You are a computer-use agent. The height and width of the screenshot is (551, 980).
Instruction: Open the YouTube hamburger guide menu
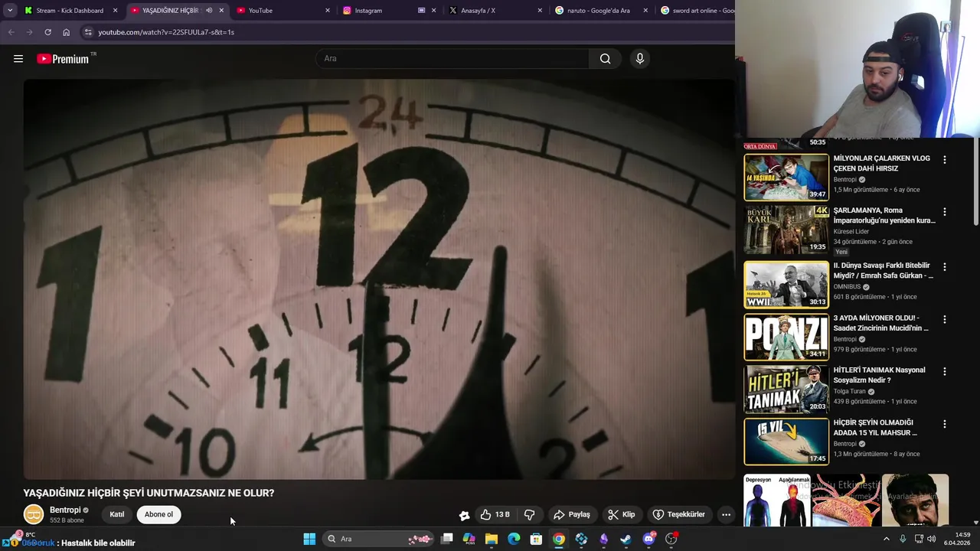(18, 59)
